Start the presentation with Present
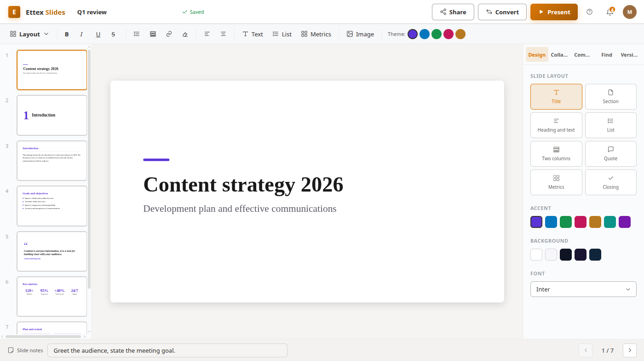This screenshot has width=644, height=361. [x=554, y=12]
